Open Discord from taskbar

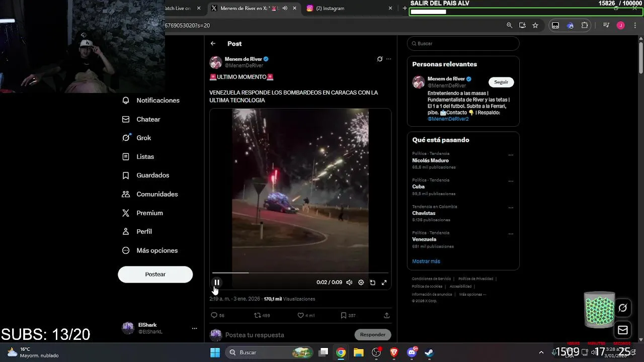click(412, 352)
